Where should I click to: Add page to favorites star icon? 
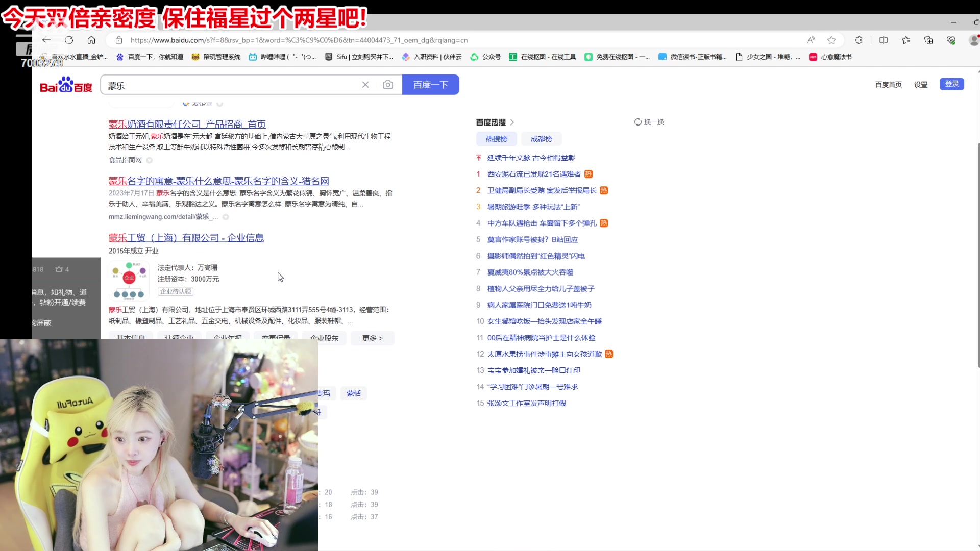pos(831,40)
